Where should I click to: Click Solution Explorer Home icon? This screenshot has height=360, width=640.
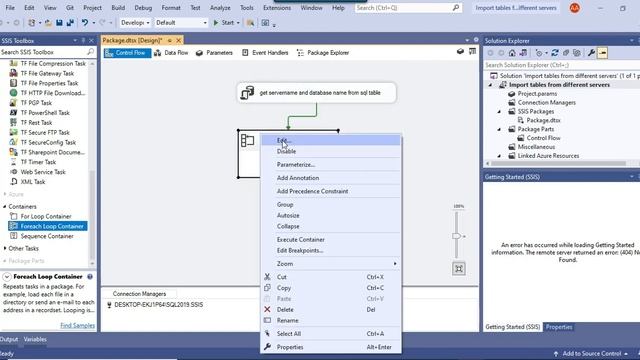[x=512, y=53]
